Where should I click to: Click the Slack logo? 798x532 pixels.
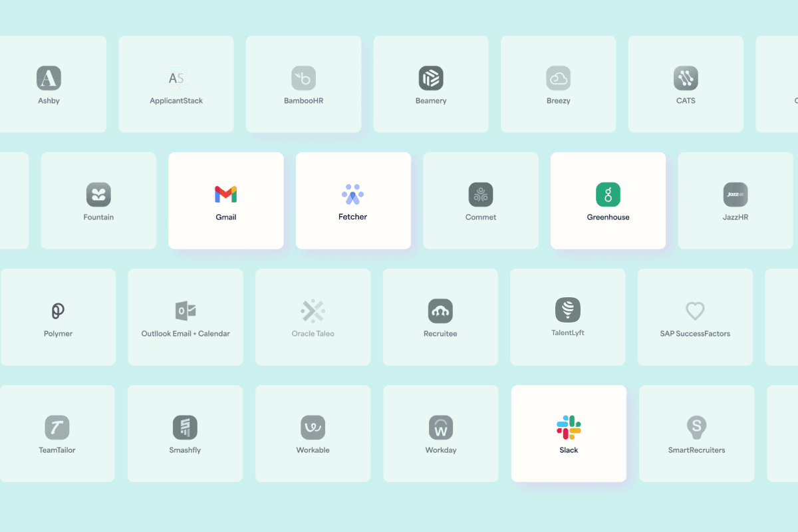(568, 426)
